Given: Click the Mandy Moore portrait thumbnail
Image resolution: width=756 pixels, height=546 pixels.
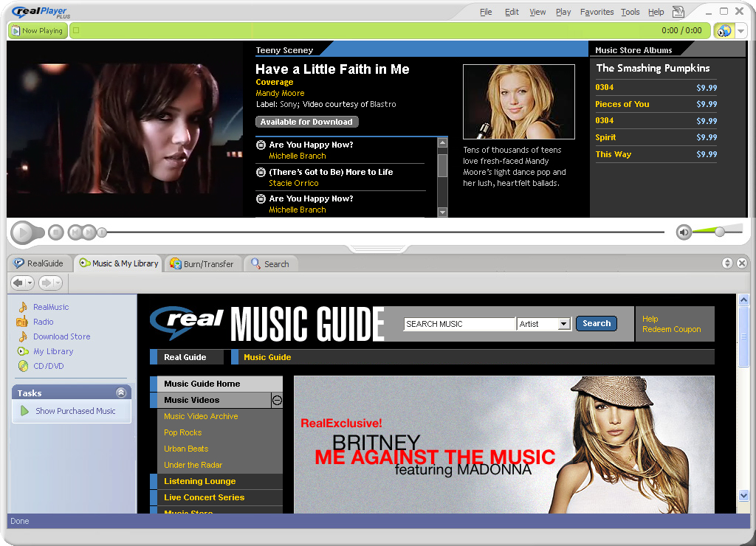Looking at the screenshot, I should [519, 102].
